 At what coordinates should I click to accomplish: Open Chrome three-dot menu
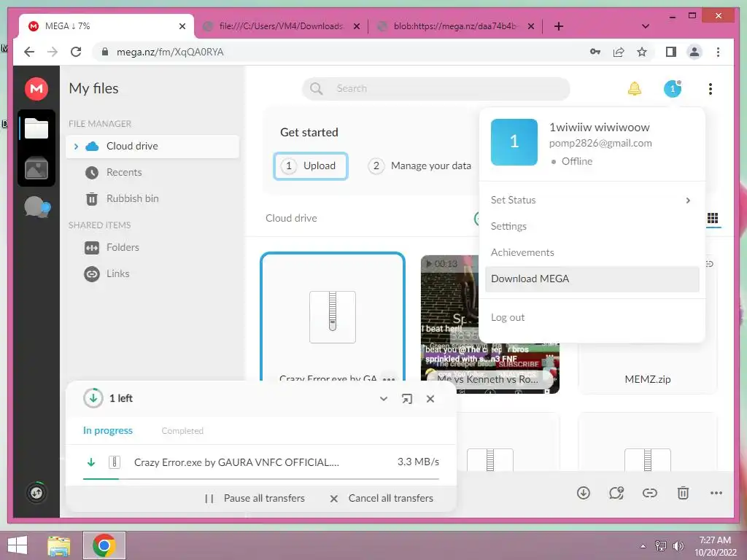718,52
